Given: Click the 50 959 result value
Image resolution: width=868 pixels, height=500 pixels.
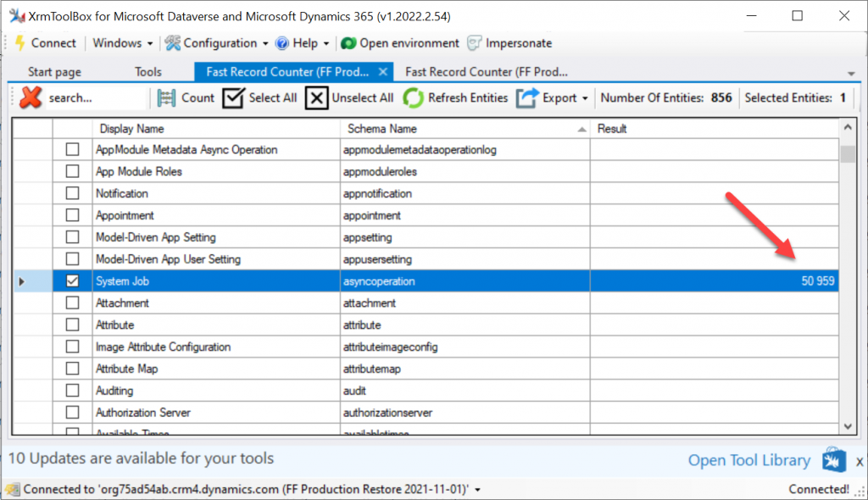Looking at the screenshot, I should (x=818, y=281).
